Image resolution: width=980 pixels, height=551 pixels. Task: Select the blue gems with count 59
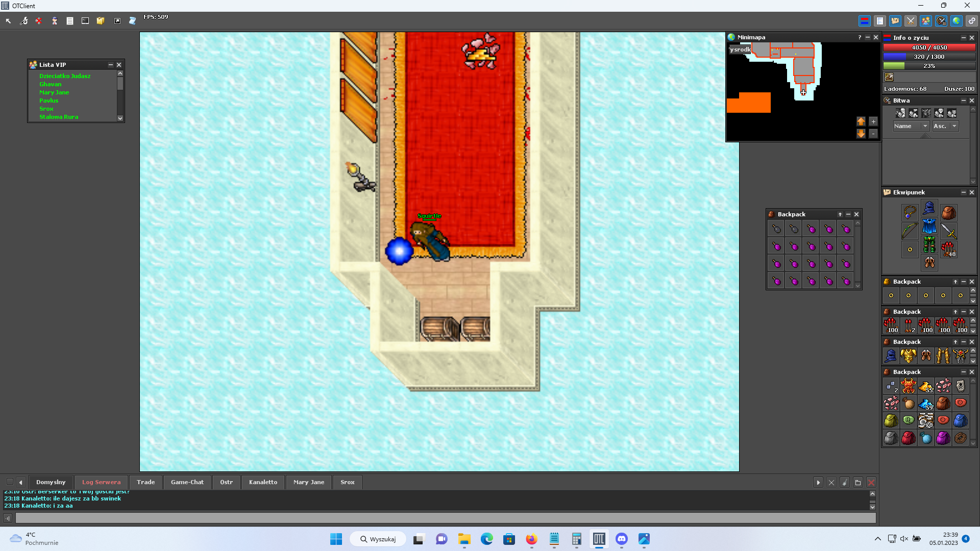(926, 404)
